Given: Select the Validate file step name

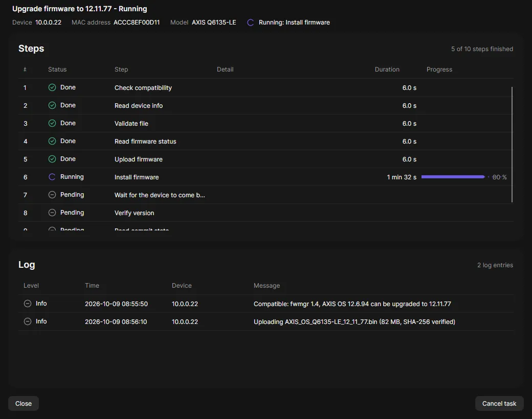Looking at the screenshot, I should [x=131, y=123].
